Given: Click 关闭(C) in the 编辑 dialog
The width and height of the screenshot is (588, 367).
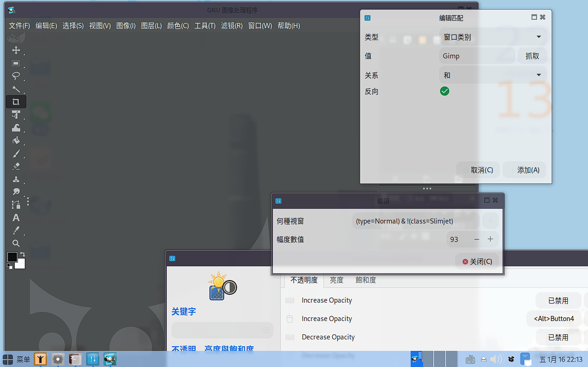Looking at the screenshot, I should point(477,261).
